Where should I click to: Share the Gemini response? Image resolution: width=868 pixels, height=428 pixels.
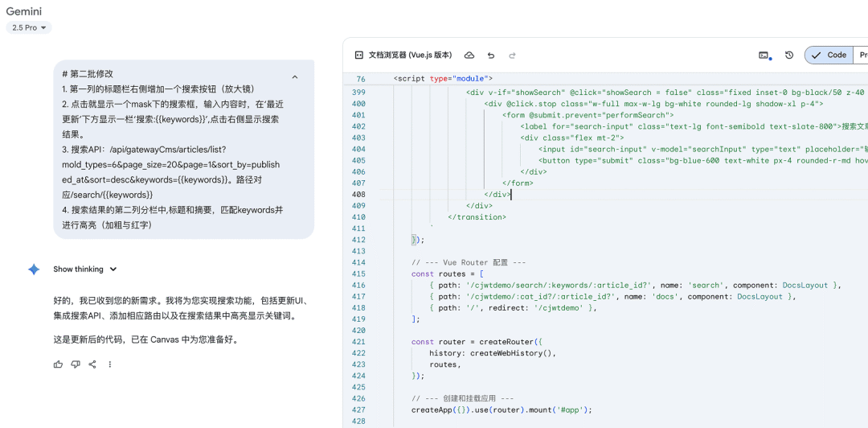point(92,364)
